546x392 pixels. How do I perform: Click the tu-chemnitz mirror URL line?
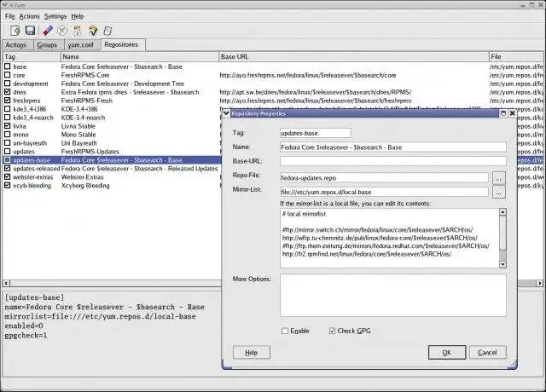(x=380, y=238)
